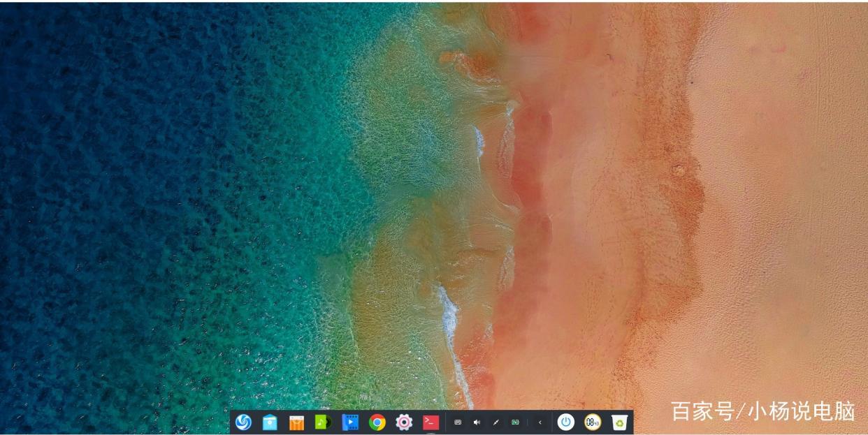This screenshot has height=435, width=868.
Task: Open the volume speaker tray icon
Action: [x=477, y=422]
